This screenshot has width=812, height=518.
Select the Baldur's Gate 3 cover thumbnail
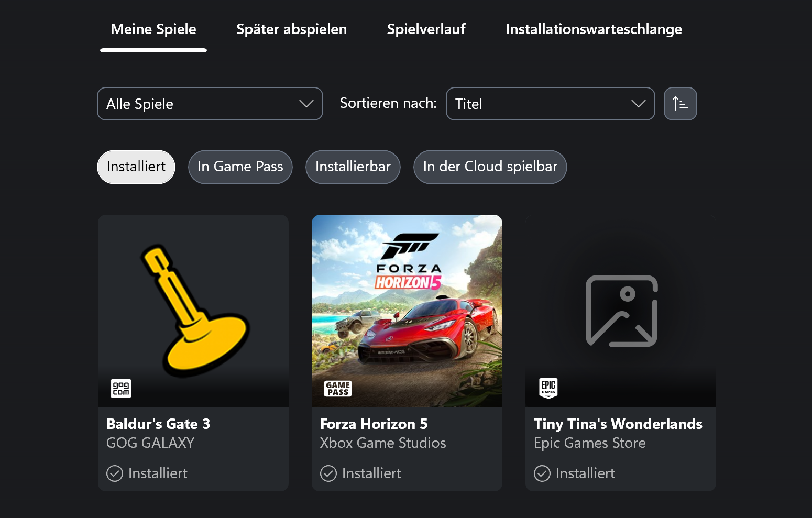click(x=193, y=311)
